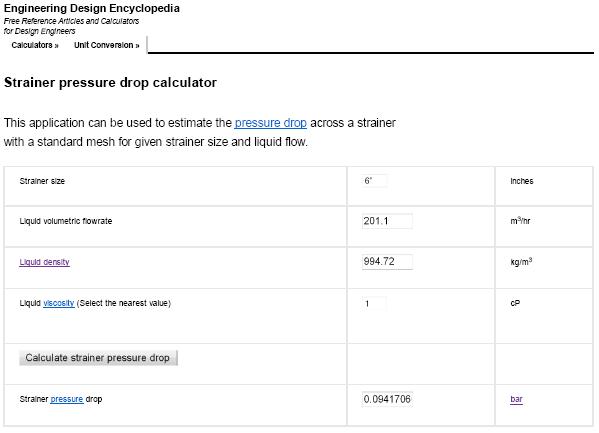Image resolution: width=599 pixels, height=433 pixels.
Task: Follow the pressure drop link in description
Action: point(270,123)
